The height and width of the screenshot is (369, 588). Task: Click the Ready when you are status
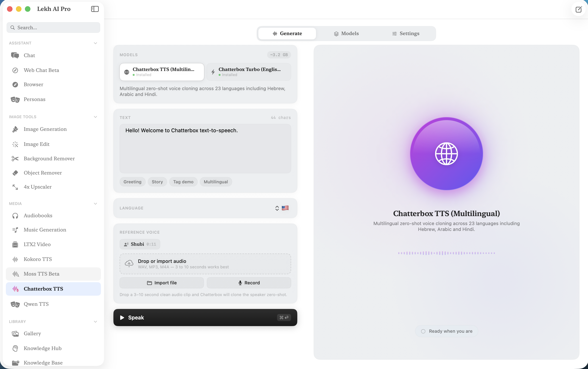[446, 331]
